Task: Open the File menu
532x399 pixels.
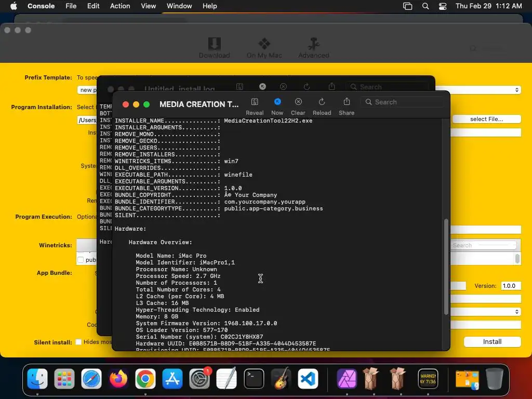Action: (x=71, y=6)
